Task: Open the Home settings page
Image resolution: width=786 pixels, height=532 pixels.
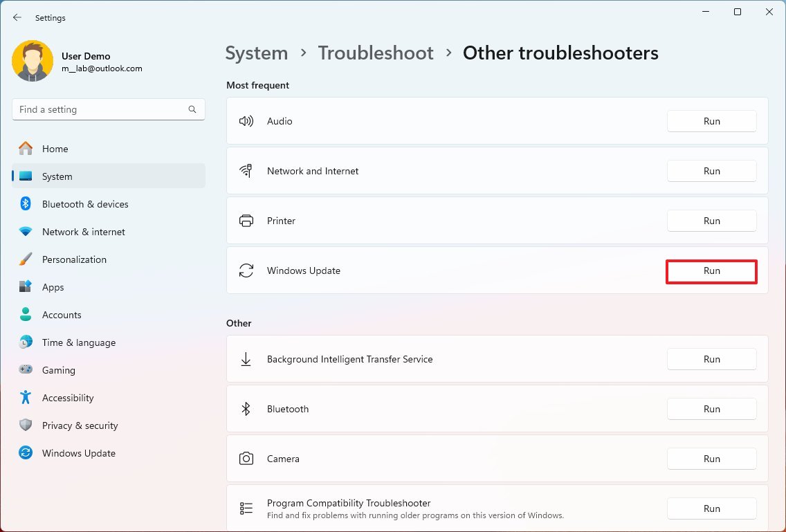Action: (55, 149)
